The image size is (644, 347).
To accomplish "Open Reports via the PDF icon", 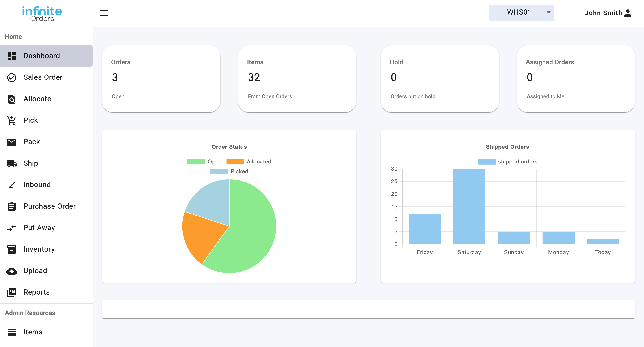I will point(11,292).
